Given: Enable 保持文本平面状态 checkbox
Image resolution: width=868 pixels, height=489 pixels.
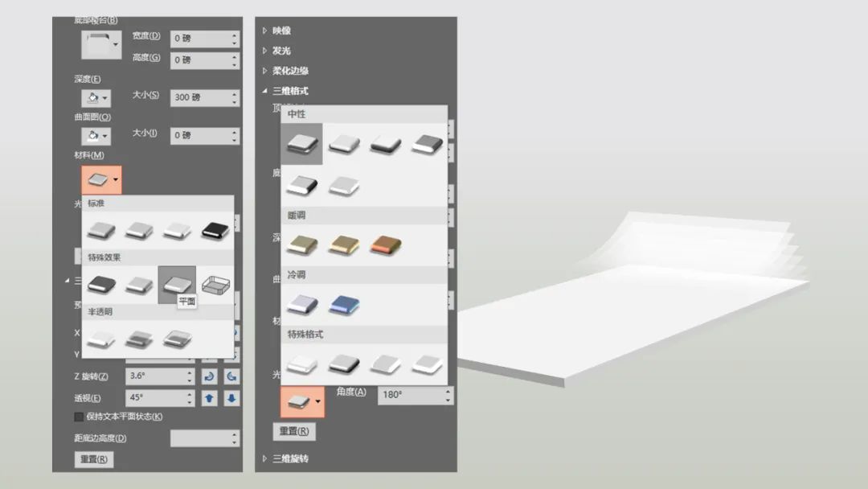Looking at the screenshot, I should click(79, 417).
